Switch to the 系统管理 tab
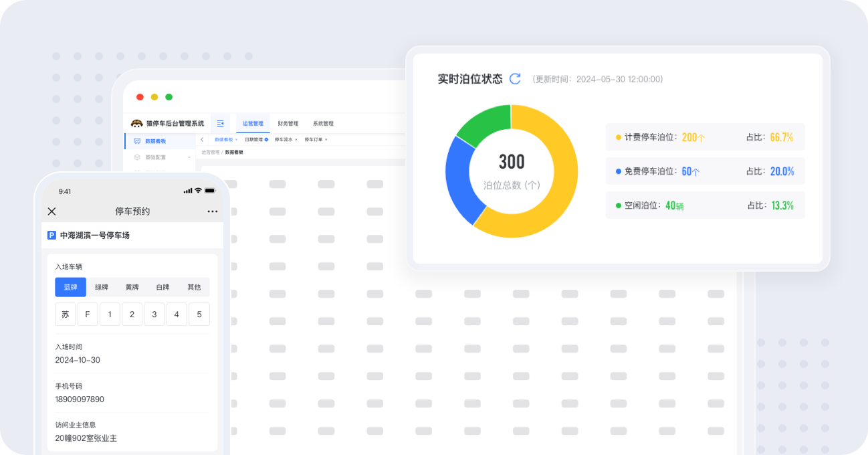The image size is (868, 455). (x=324, y=124)
